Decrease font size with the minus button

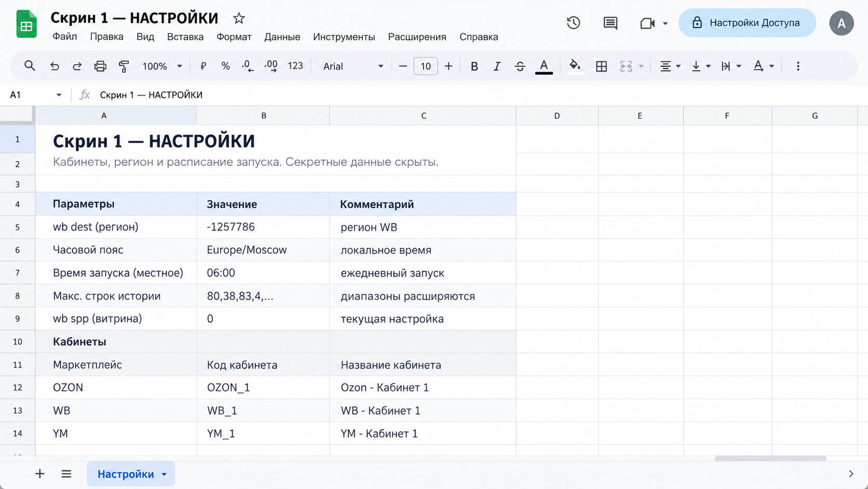(402, 66)
